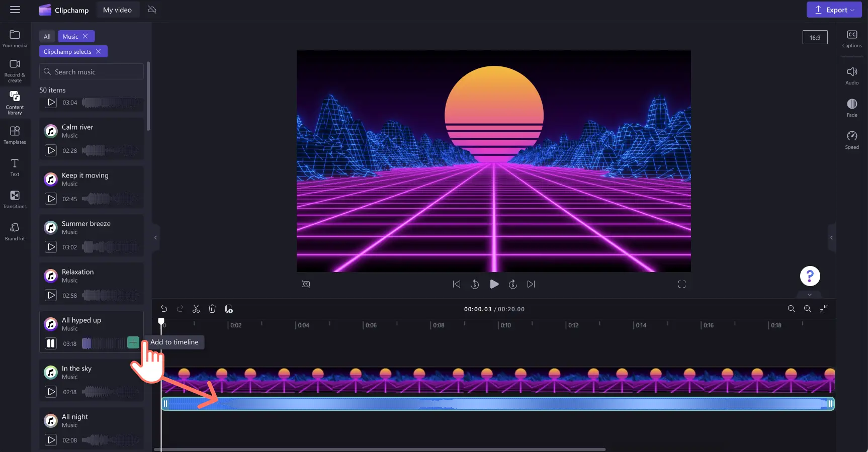
Task: Open Captions panel
Action: click(852, 39)
